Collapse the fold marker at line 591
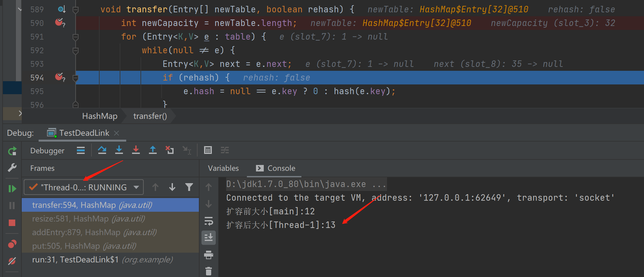 (76, 37)
